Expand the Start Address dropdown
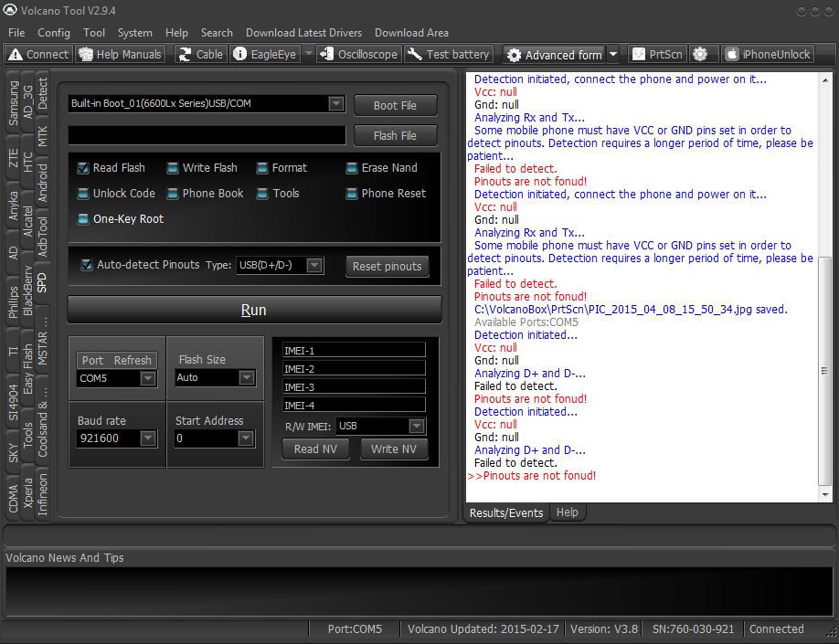The height and width of the screenshot is (644, 839). (x=246, y=438)
